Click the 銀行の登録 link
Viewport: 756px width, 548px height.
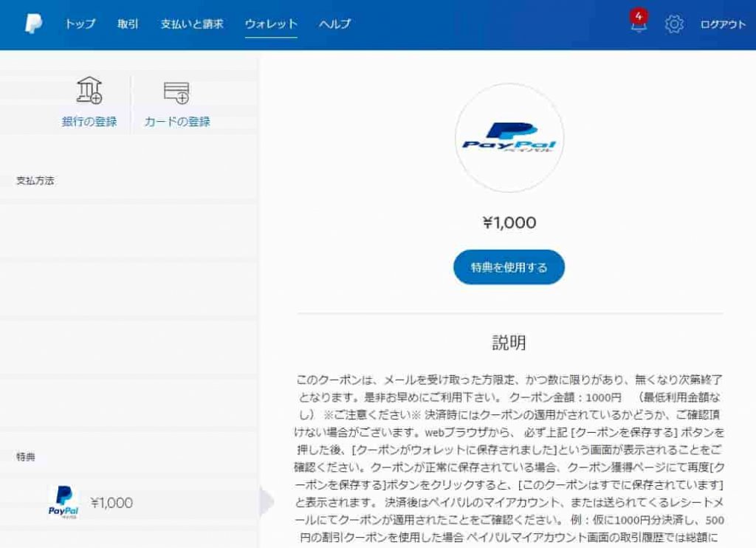(89, 122)
